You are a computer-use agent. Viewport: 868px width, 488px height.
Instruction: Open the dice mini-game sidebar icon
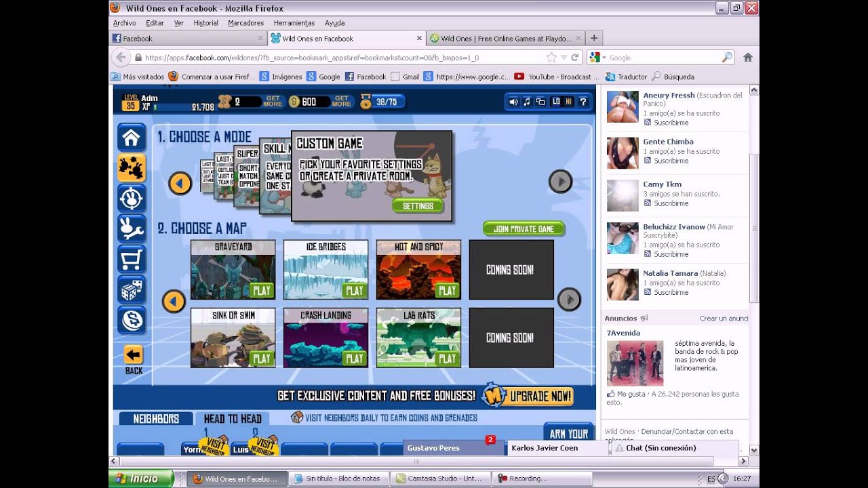point(132,289)
